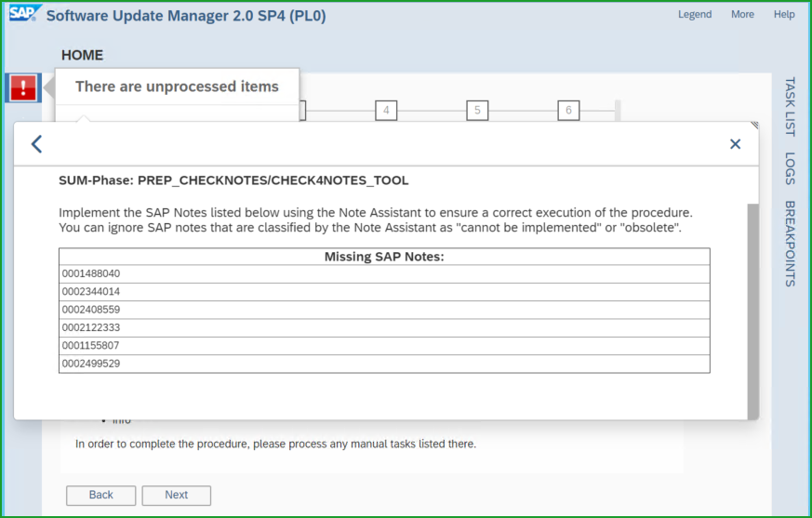Open the LOGS side tab
The height and width of the screenshot is (518, 812).
coord(790,168)
